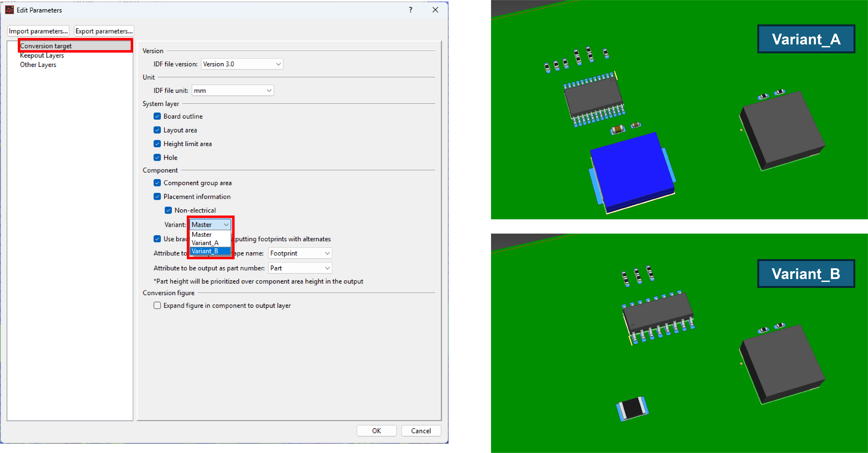Close the Edit Parameters dialog
This screenshot has height=453, width=868.
point(435,10)
